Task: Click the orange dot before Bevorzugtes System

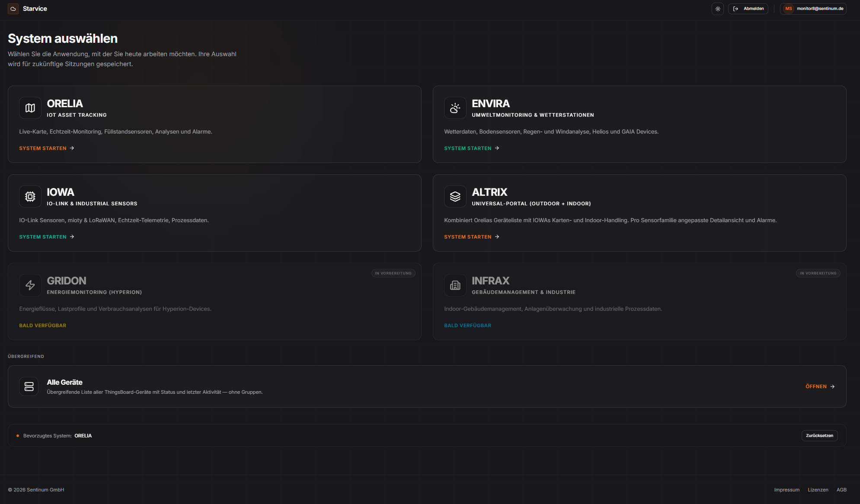Action: tap(18, 436)
